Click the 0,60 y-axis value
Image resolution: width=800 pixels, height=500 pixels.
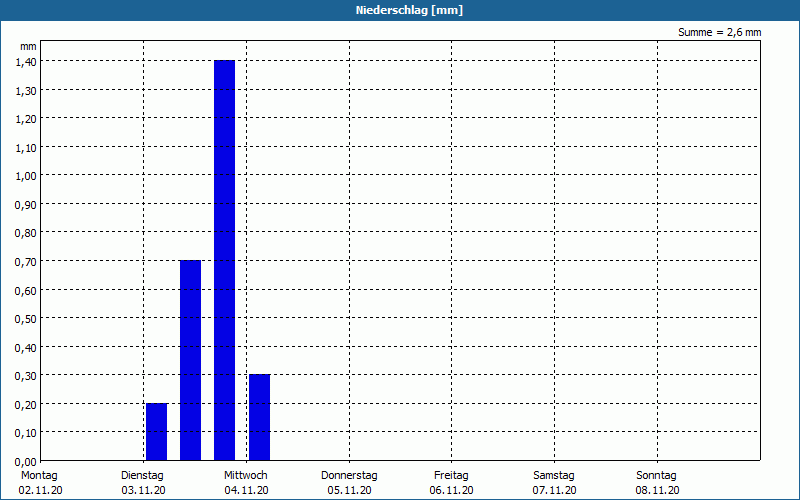point(26,290)
